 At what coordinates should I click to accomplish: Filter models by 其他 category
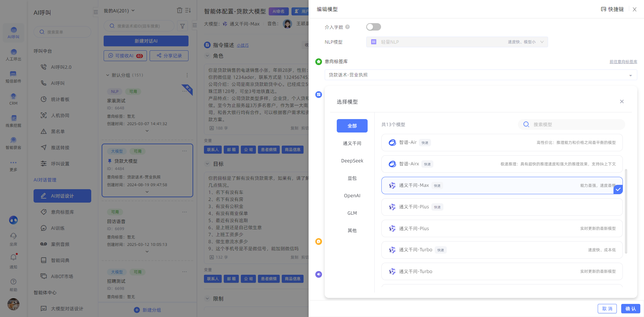[352, 230]
